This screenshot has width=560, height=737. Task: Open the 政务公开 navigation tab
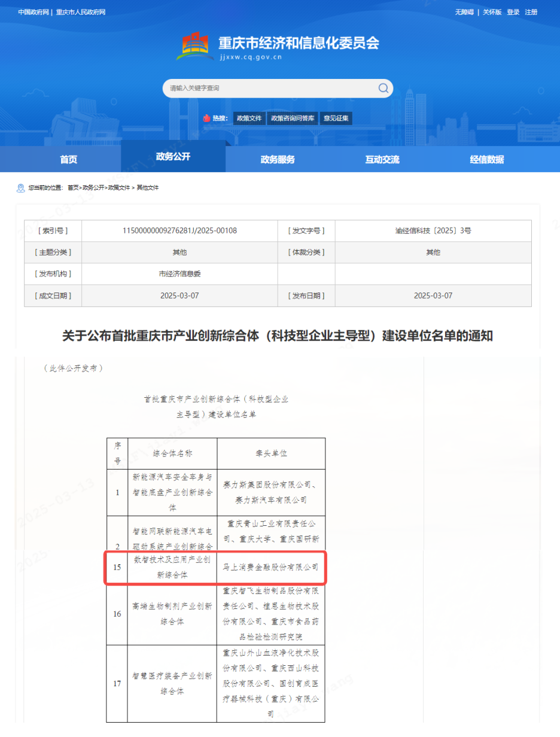coord(174,157)
